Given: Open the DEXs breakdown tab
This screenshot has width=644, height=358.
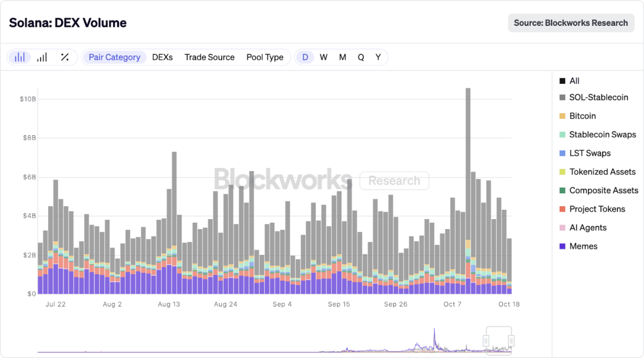Looking at the screenshot, I should coord(163,57).
